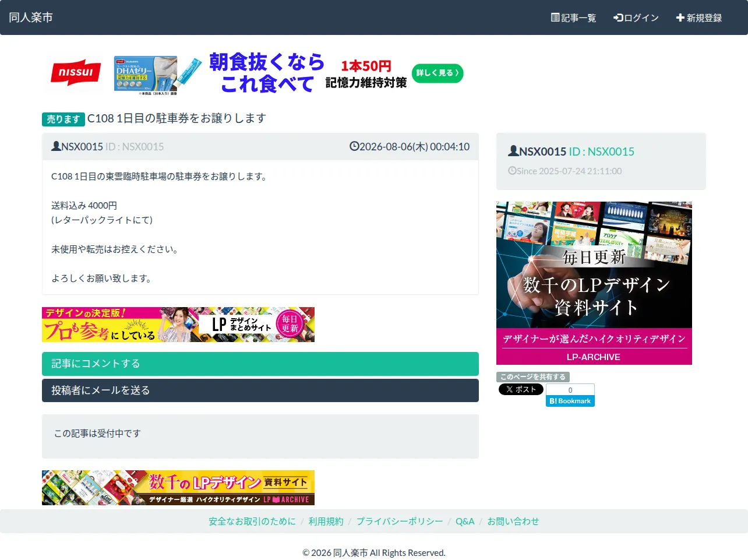Image resolution: width=748 pixels, height=560 pixels.
Task: Open the pink LP デザインまとめサイト banner
Action: [178, 325]
